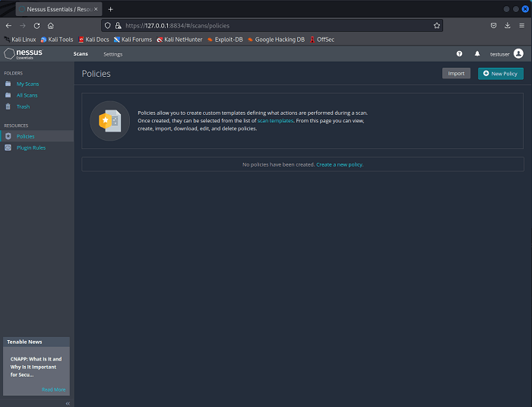532x407 pixels.
Task: Open the Pocket save icon
Action: [x=494, y=25]
